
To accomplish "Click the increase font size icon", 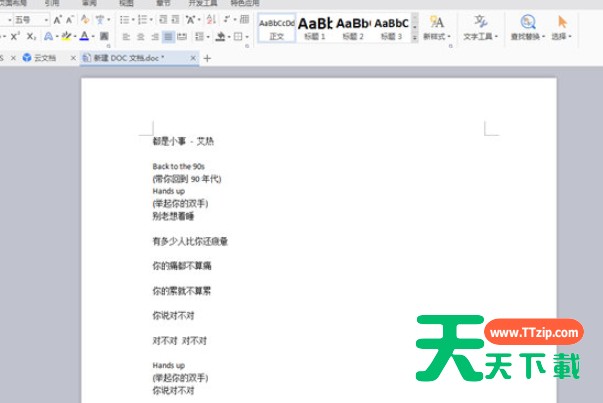I will click(57, 20).
